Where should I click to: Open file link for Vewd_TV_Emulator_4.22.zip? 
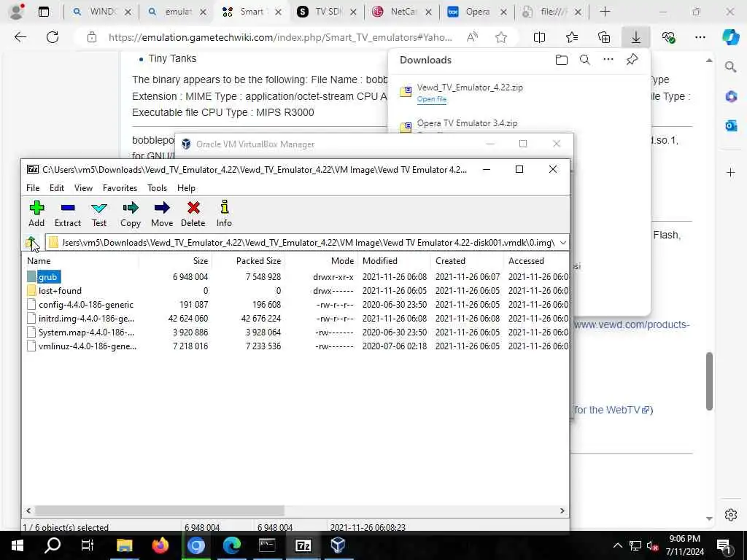(x=432, y=99)
